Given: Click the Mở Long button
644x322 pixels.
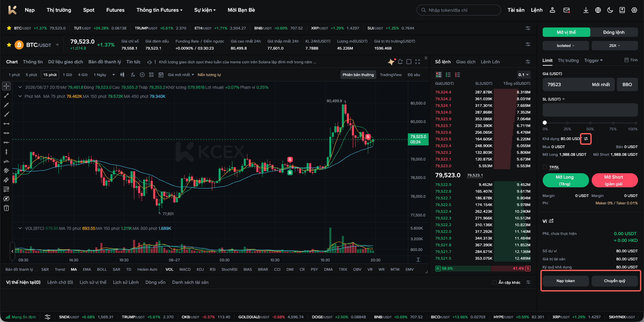Looking at the screenshot, I should [566, 180].
